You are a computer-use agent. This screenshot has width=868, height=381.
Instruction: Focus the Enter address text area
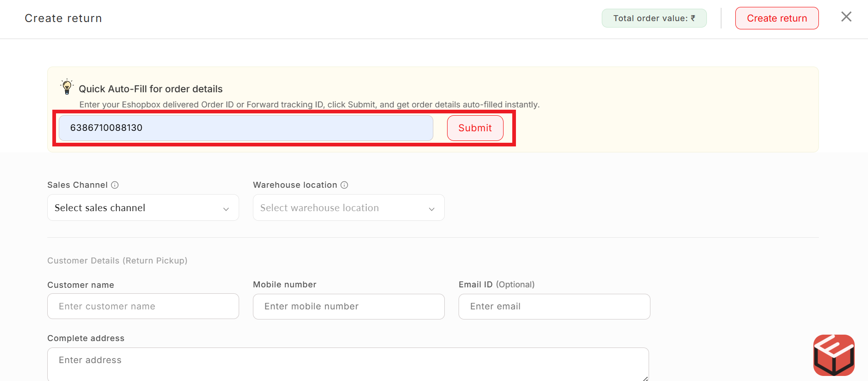point(347,364)
